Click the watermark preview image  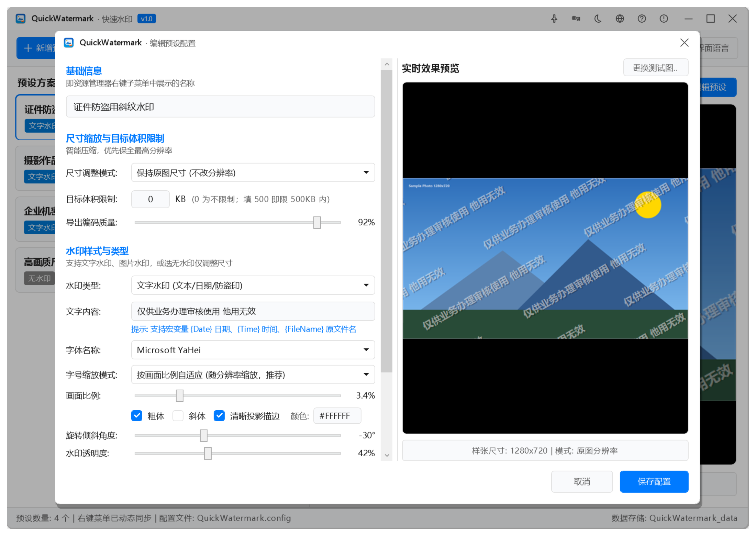tap(545, 258)
